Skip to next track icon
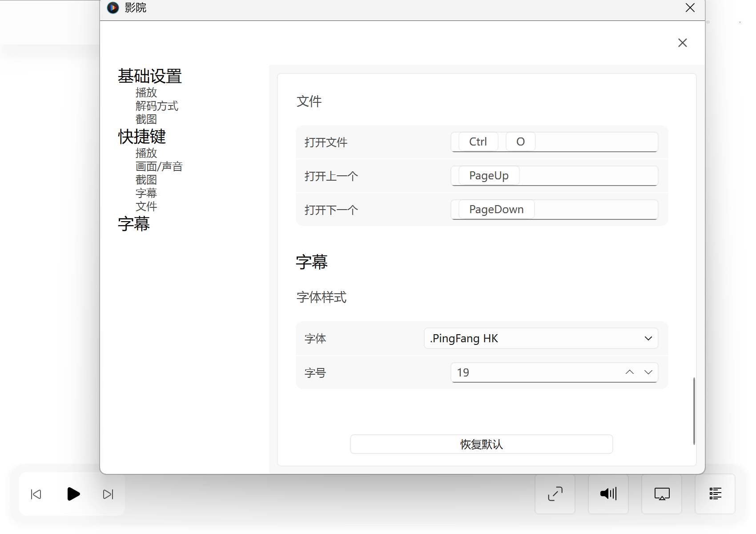 point(108,494)
